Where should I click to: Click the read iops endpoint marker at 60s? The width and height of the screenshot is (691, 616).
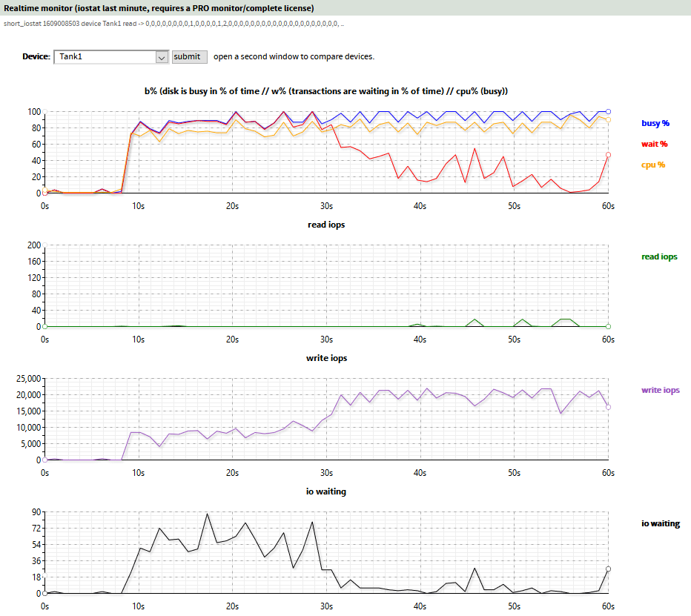coord(608,326)
